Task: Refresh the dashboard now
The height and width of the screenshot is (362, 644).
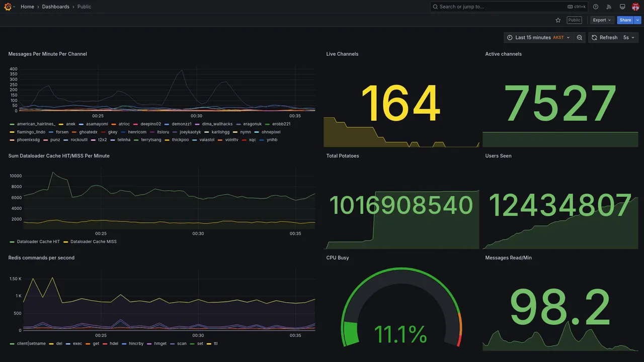Action: click(604, 38)
